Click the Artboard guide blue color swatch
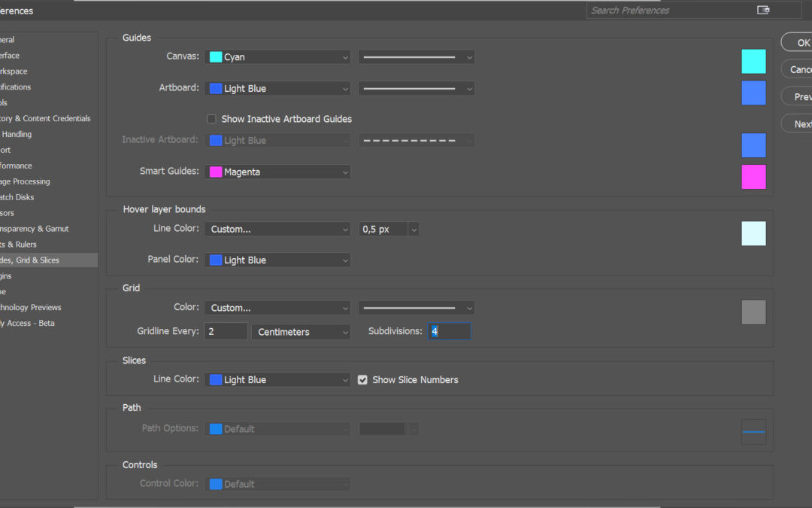The height and width of the screenshot is (508, 812). pyautogui.click(x=753, y=93)
